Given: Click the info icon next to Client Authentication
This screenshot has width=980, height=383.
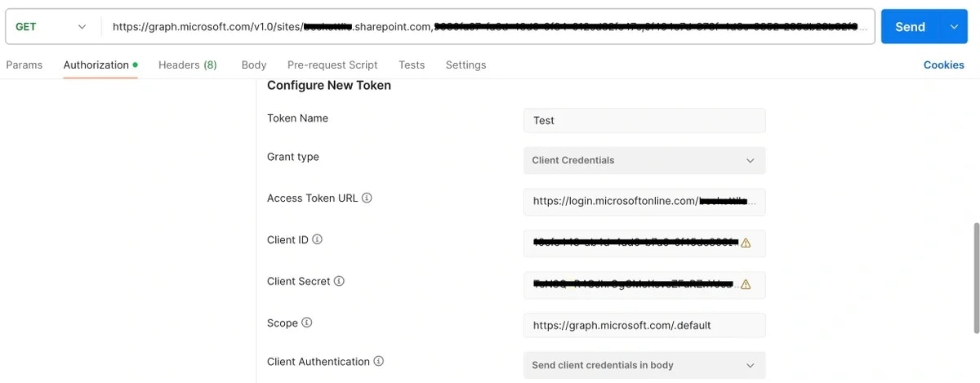Looking at the screenshot, I should (x=378, y=362).
